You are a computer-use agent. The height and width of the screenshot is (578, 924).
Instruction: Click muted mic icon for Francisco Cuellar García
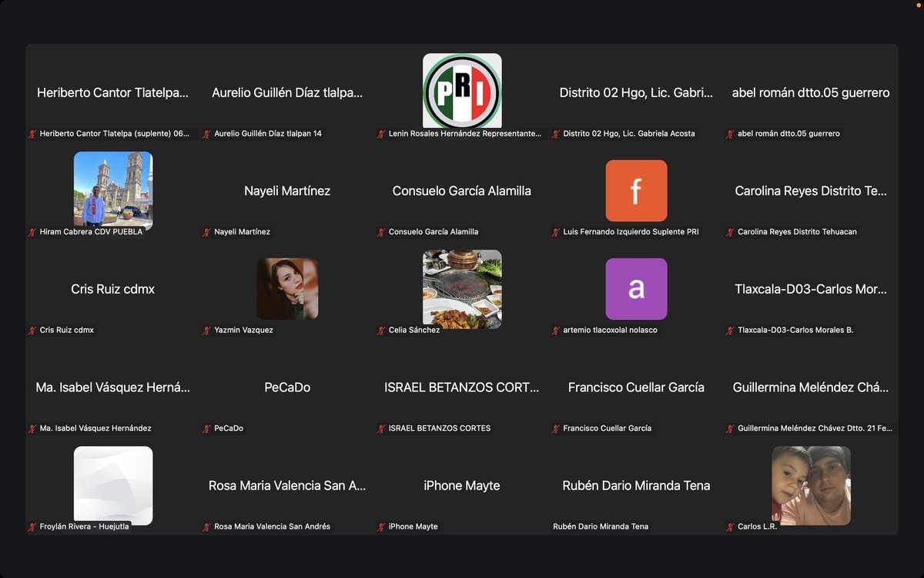556,428
